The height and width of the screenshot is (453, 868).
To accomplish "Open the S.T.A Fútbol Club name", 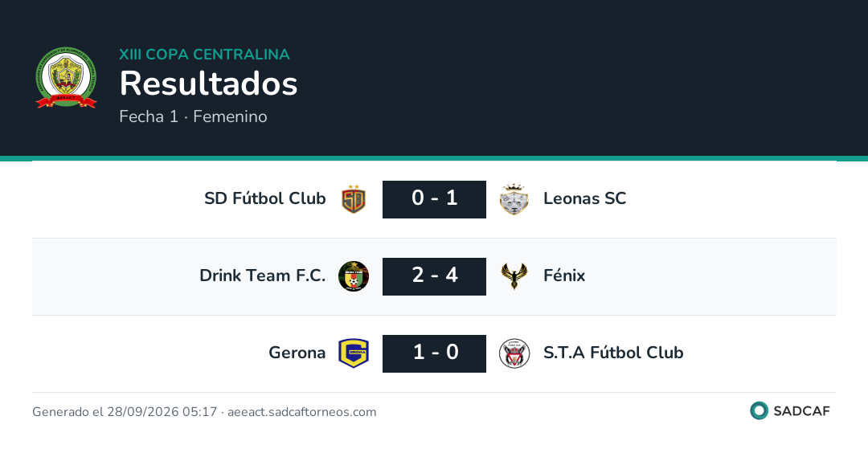I will [x=613, y=353].
